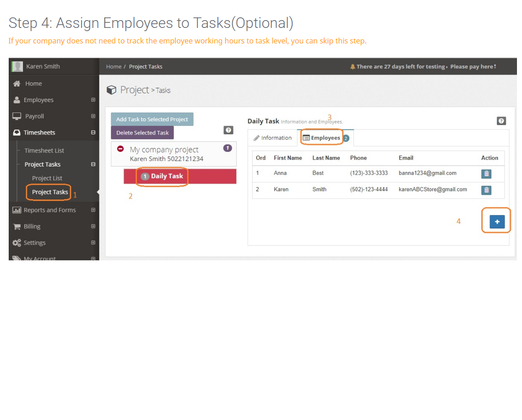Screen dimensions: 522x420
Task: Open Home in the sidebar
Action: (x=33, y=83)
